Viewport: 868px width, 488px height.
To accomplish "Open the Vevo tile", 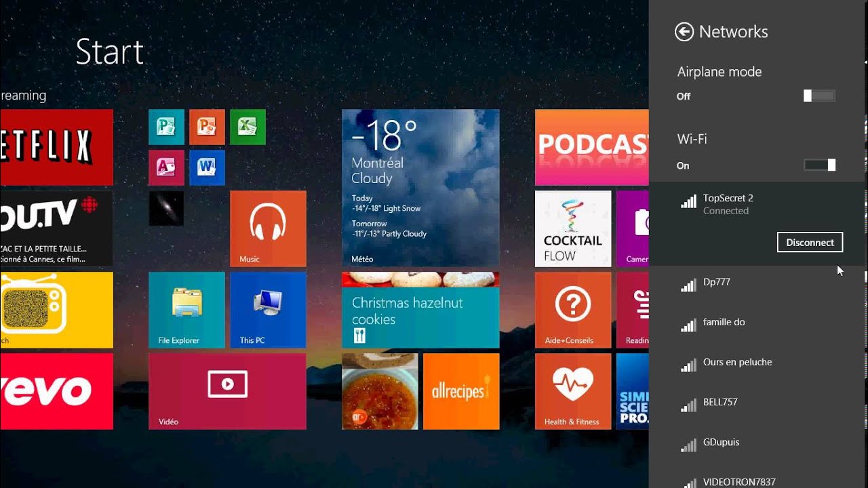I will [56, 391].
